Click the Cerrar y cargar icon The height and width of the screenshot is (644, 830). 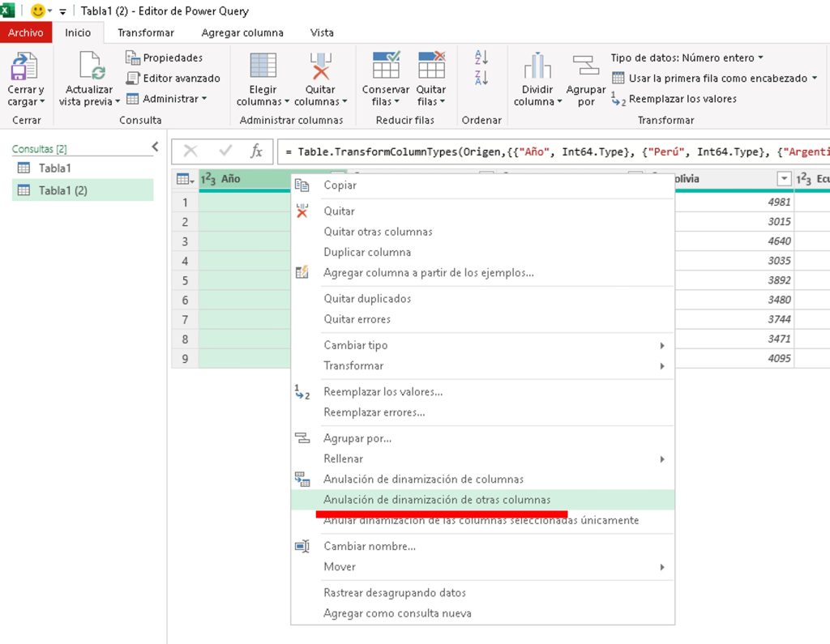(24, 66)
